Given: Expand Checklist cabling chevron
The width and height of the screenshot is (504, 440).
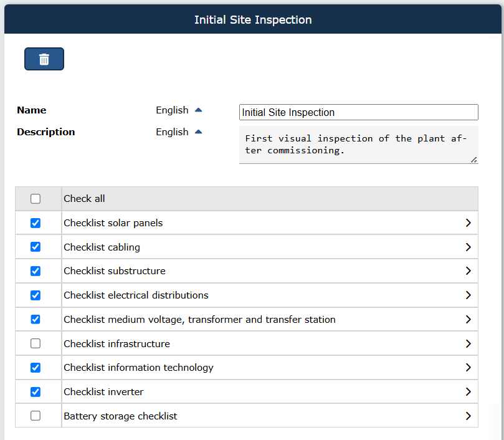Looking at the screenshot, I should (x=468, y=247).
